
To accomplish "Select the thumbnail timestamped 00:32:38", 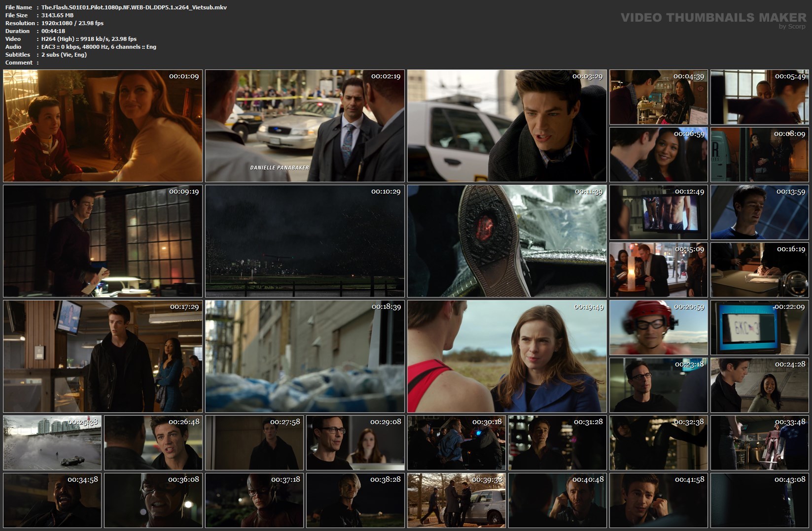I will [x=659, y=443].
